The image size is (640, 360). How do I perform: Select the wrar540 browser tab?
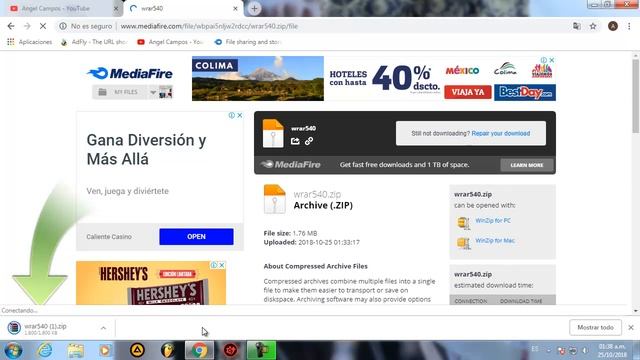tap(180, 9)
